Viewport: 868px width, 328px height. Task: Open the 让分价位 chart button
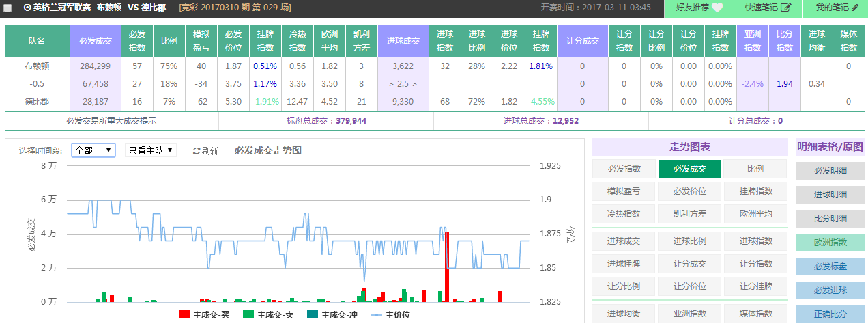(689, 286)
